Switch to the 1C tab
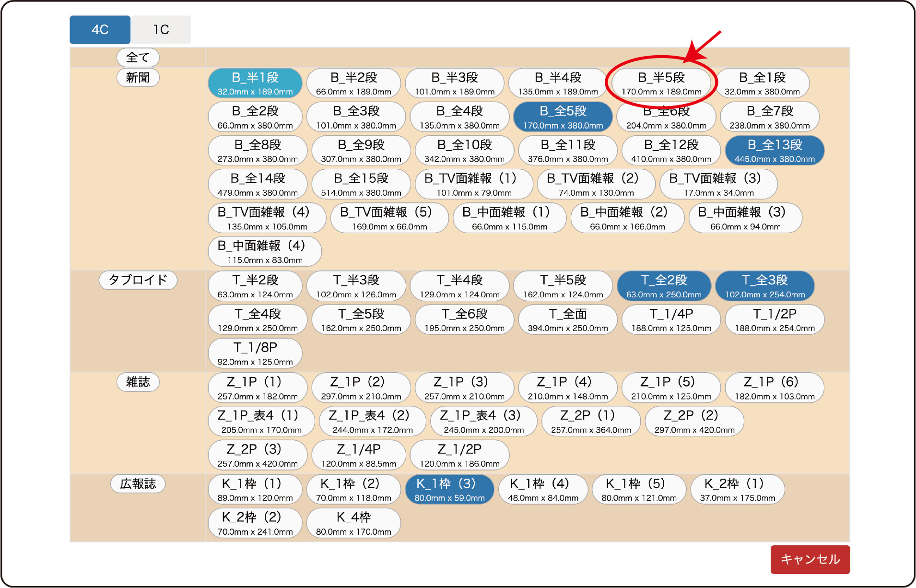Viewport: 916px width, 588px height. tap(161, 30)
